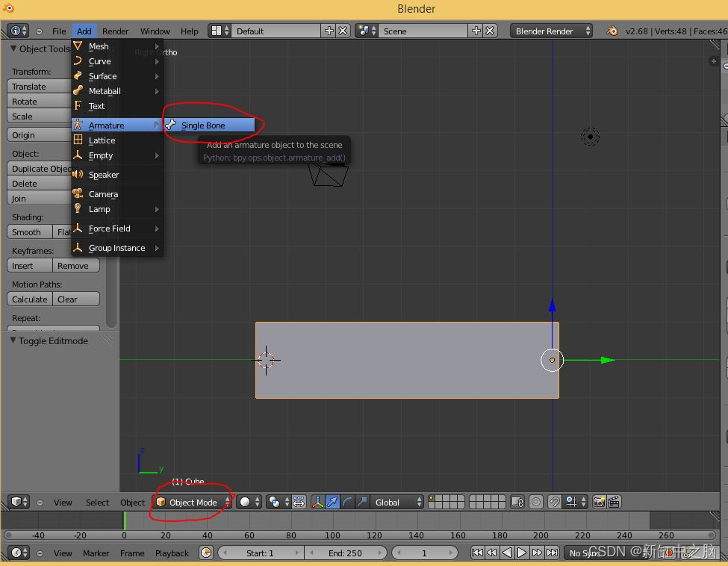
Task: Open the Lamp submenu in Add menu
Action: [x=117, y=209]
